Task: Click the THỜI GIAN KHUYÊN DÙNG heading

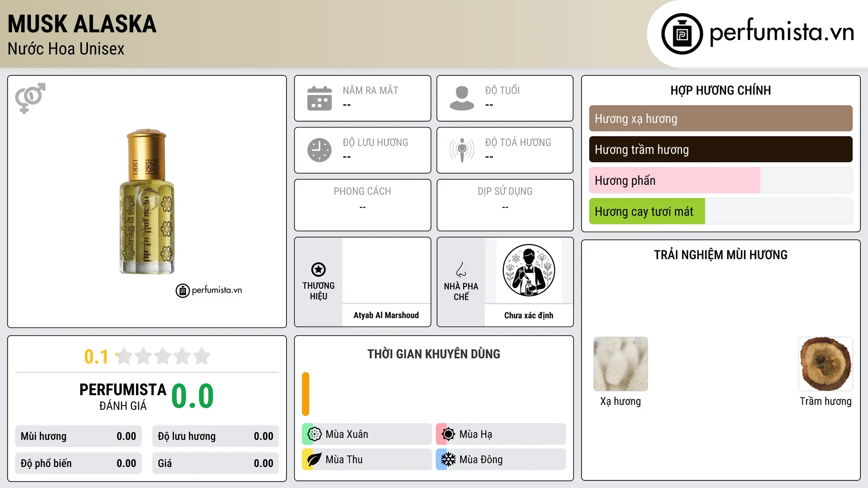Action: click(x=434, y=354)
